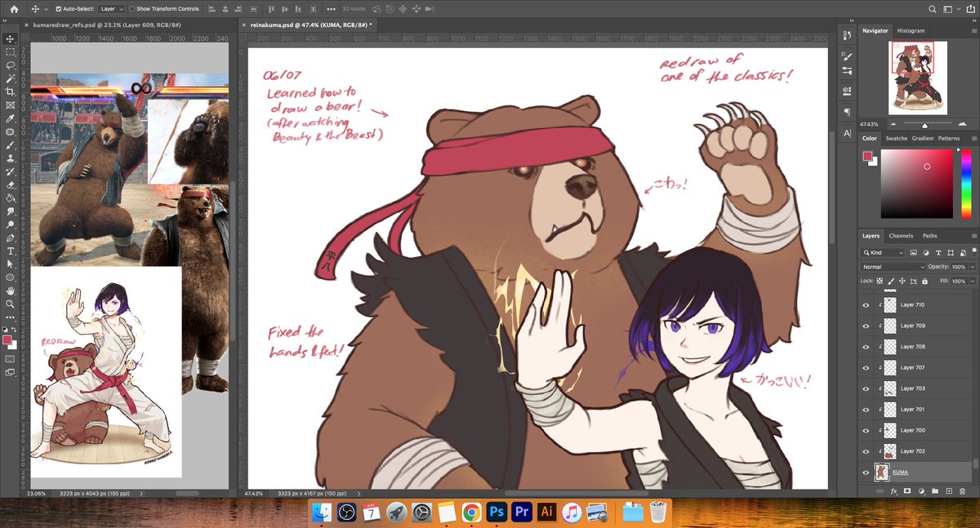
Task: Create a new group folder icon
Action: (935, 491)
